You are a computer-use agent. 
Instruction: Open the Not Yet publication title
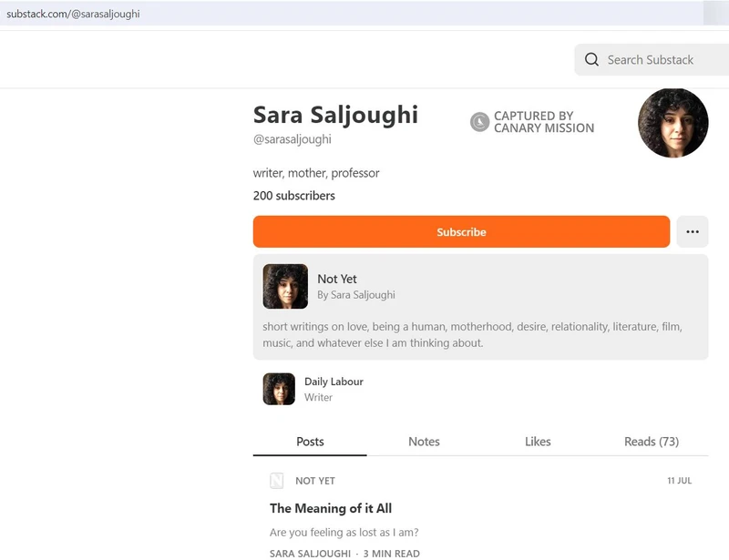(337, 279)
